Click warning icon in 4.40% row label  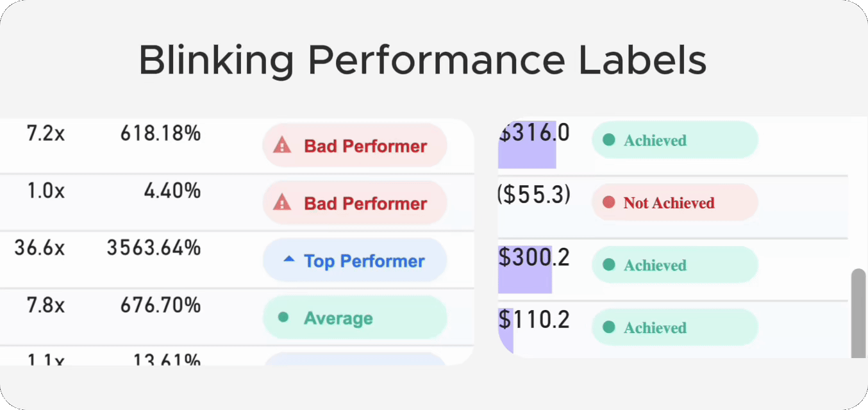282,204
